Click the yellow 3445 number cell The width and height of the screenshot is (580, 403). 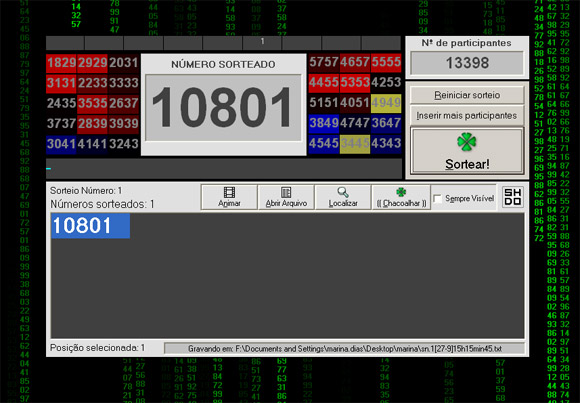tap(355, 144)
